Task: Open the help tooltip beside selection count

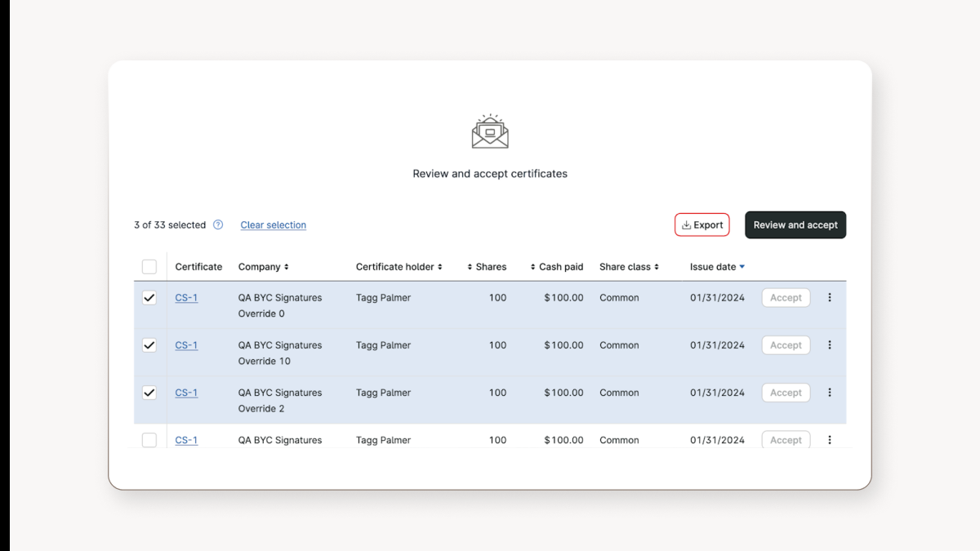Action: pyautogui.click(x=219, y=224)
